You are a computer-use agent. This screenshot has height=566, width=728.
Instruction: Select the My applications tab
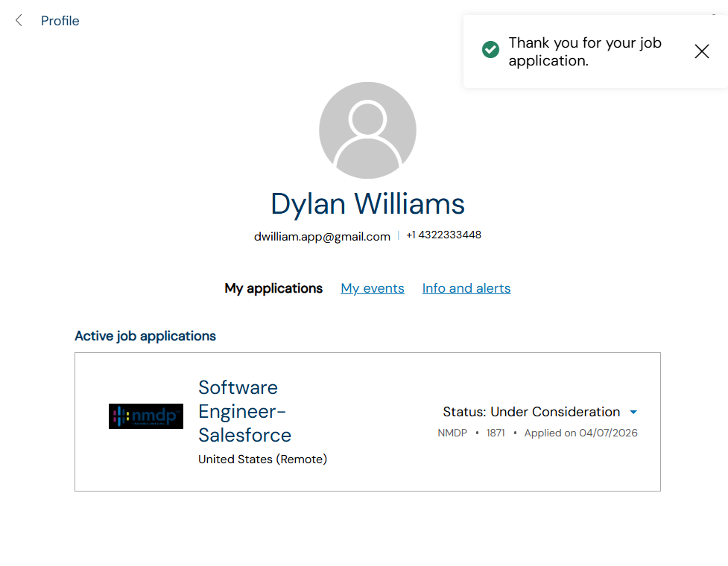coord(273,288)
